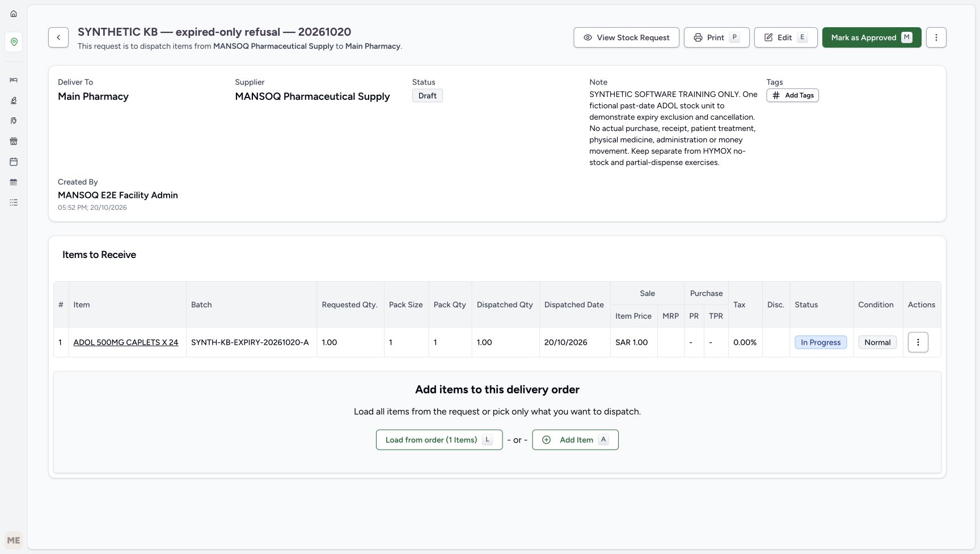Click the Dispatched Qty column header
980x554 pixels.
[x=505, y=305]
